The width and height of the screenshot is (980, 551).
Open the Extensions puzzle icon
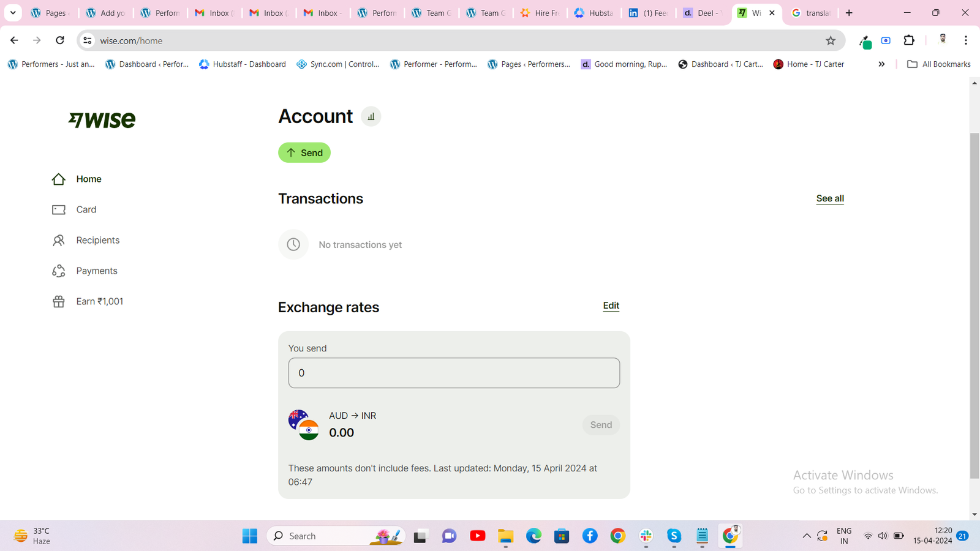(x=909, y=40)
